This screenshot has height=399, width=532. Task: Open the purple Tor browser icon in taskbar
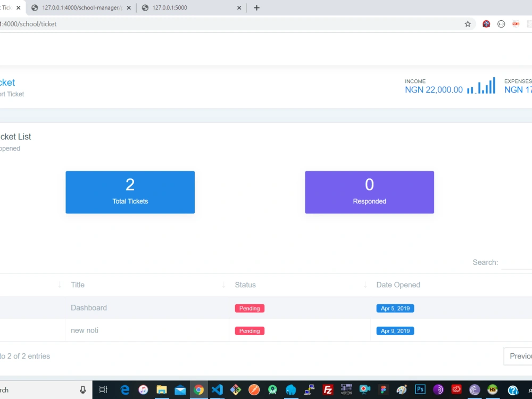point(438,390)
